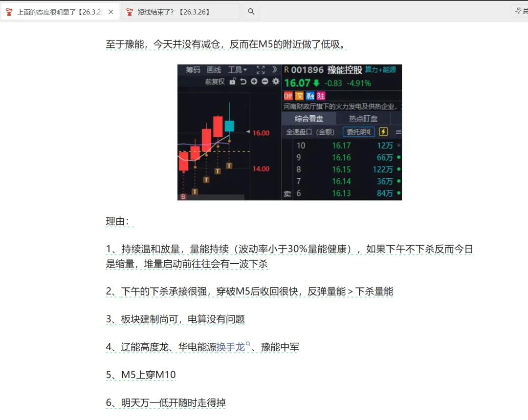Viewport: 528px width, 420px height.
Task: Toggle the 委托明细 order detail button
Action: pos(358,131)
